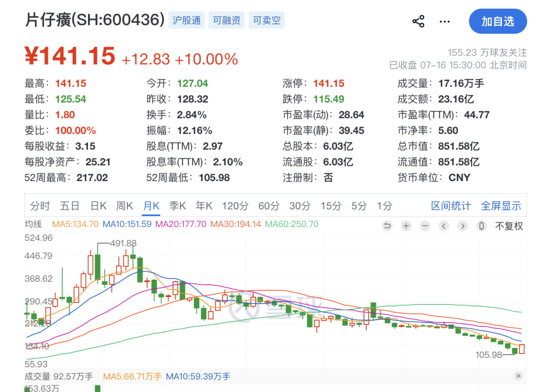Toggle the candlestick style icon
This screenshot has width=546, height=392.
coord(481,226)
